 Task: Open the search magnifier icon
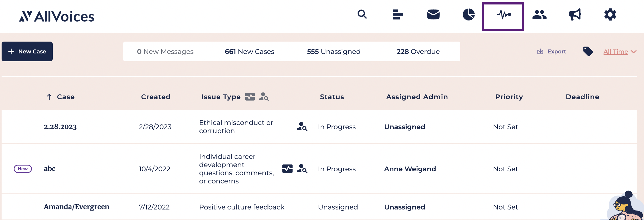(362, 14)
